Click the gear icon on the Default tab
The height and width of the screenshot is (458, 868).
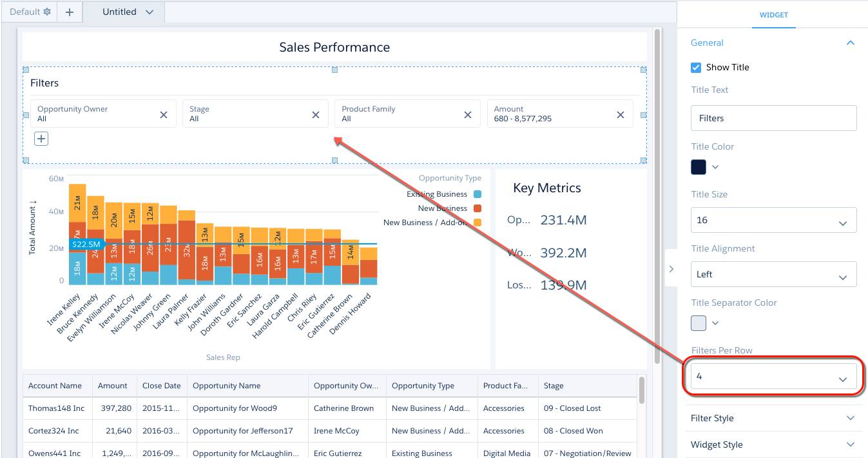point(47,11)
